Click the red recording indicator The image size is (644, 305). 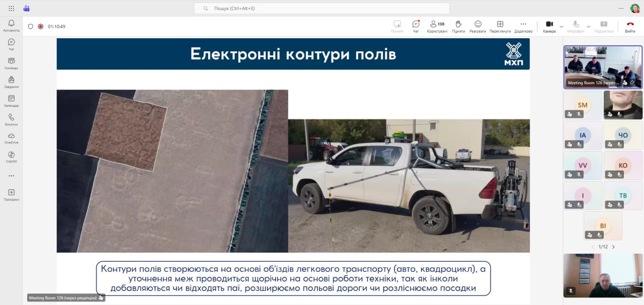pyautogui.click(x=41, y=27)
